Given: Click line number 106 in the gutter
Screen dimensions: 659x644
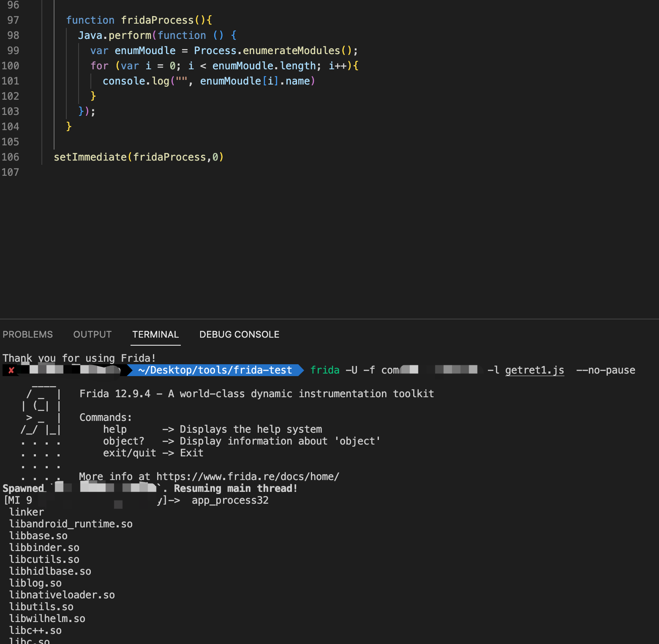Looking at the screenshot, I should click(x=11, y=157).
